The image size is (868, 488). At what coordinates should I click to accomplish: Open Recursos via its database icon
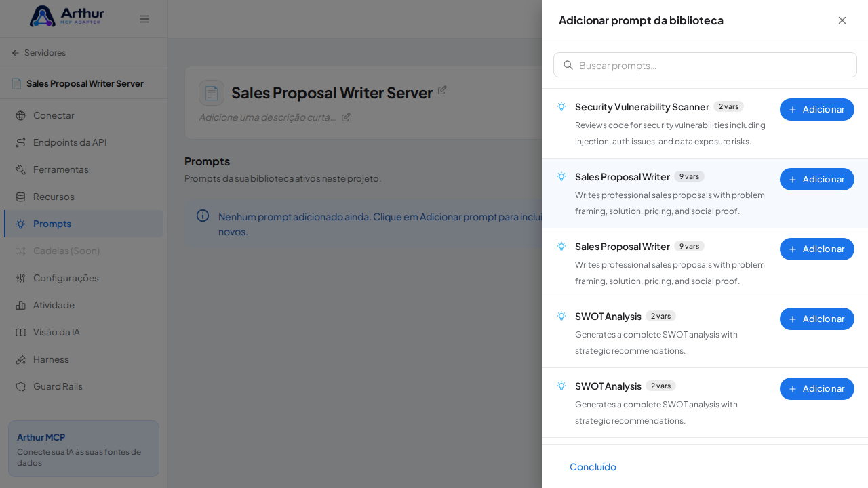coord(20,197)
